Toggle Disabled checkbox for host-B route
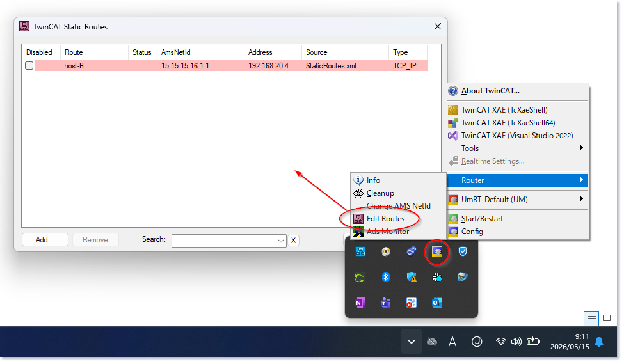 pos(29,66)
